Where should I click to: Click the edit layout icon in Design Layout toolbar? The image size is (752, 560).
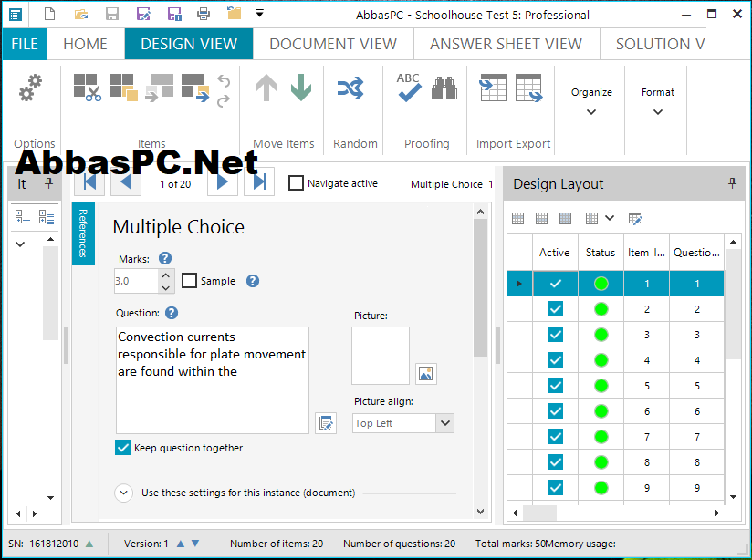635,219
